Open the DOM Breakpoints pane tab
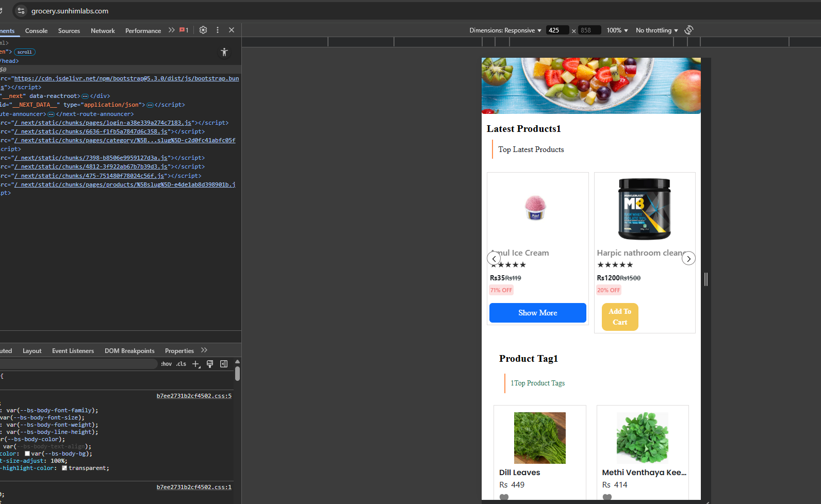 point(129,351)
